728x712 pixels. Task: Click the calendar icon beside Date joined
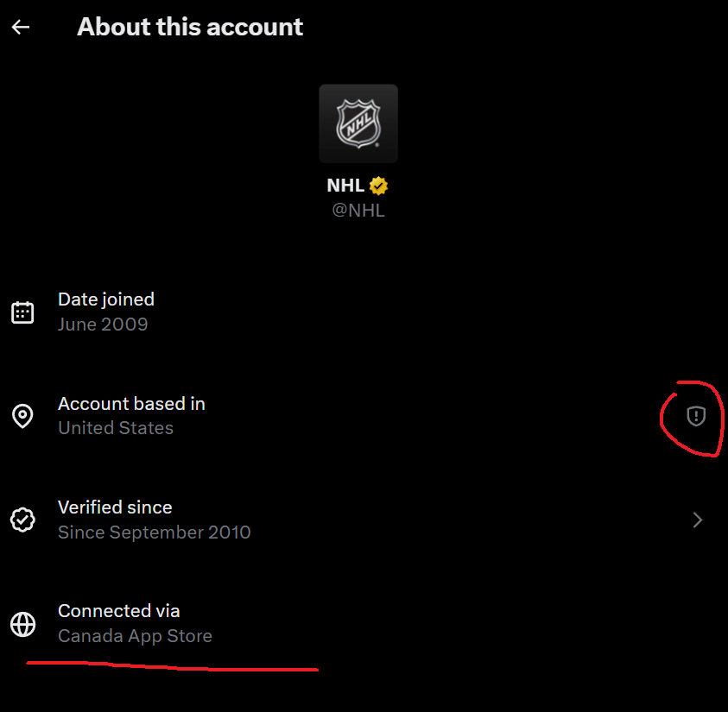pos(22,312)
